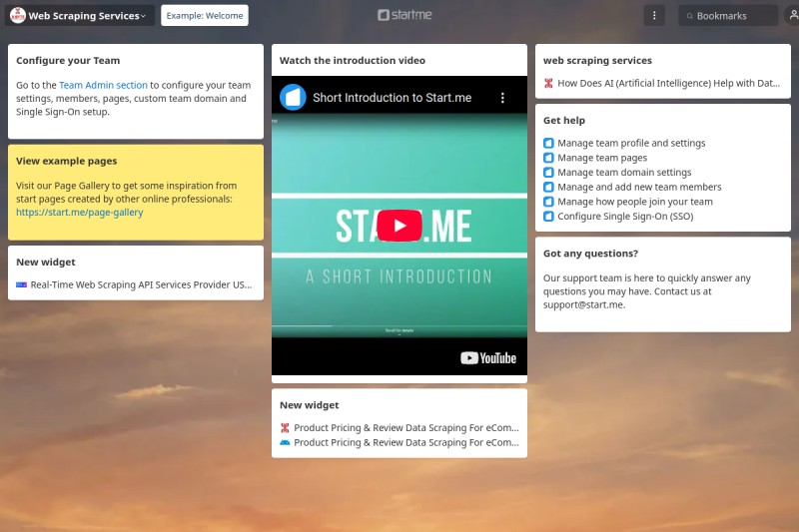
Task: Click icon beside Configure Single Sign-On (SSO)
Action: coord(548,216)
